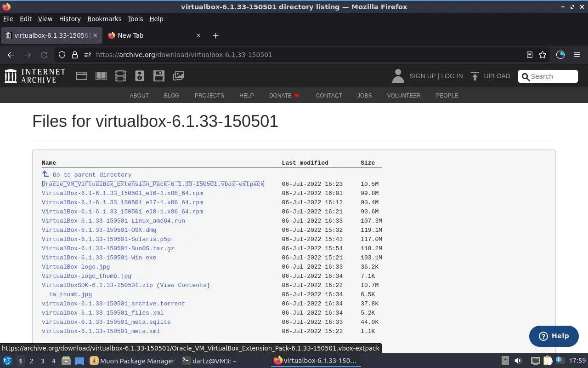588x368 pixels.
Task: Switch to the New Tab tab
Action: 154,35
